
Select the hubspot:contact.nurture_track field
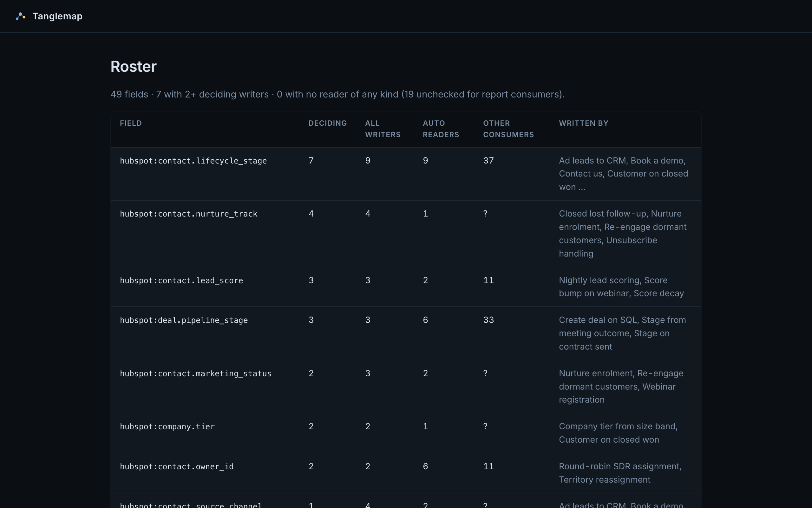(x=189, y=214)
